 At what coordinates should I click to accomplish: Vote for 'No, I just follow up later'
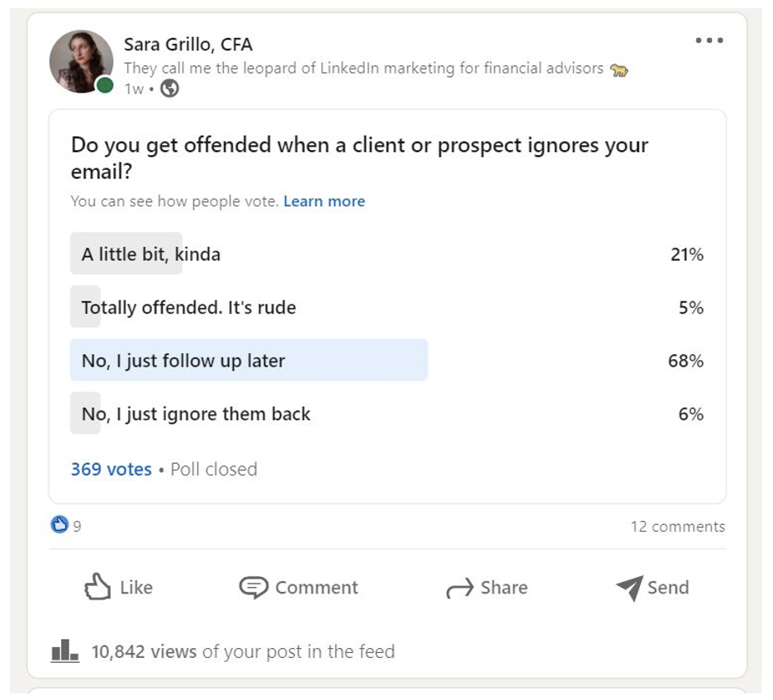(248, 360)
